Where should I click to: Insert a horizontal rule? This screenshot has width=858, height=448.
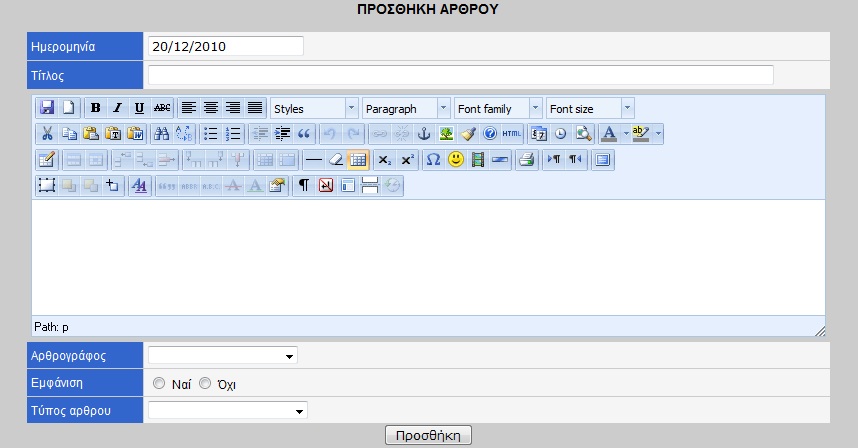click(314, 160)
